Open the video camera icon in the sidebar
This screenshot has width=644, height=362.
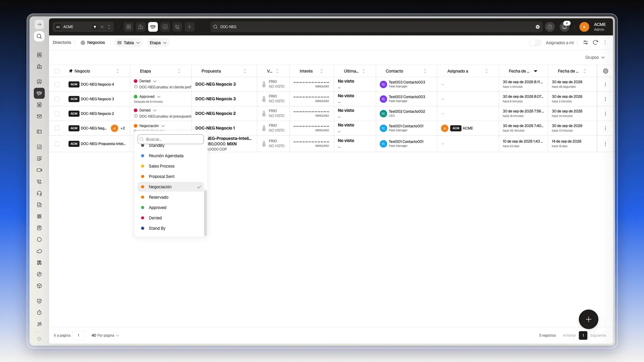coord(39,170)
